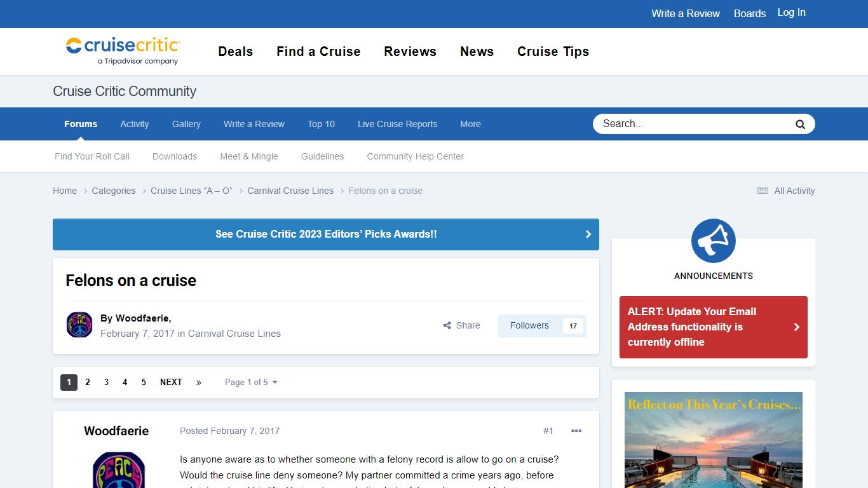Click the Share button
Screen dimensions: 868x488
click(x=462, y=325)
